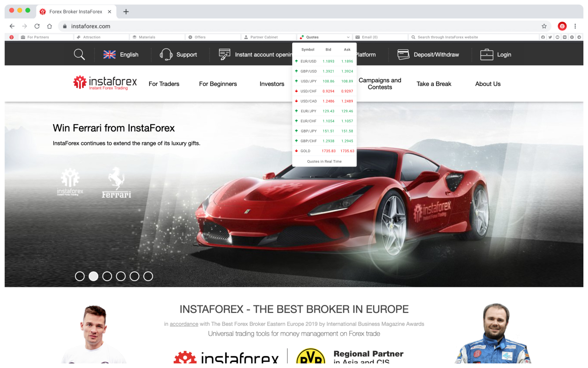Open For Traders menu
The image size is (588, 368).
(x=164, y=84)
